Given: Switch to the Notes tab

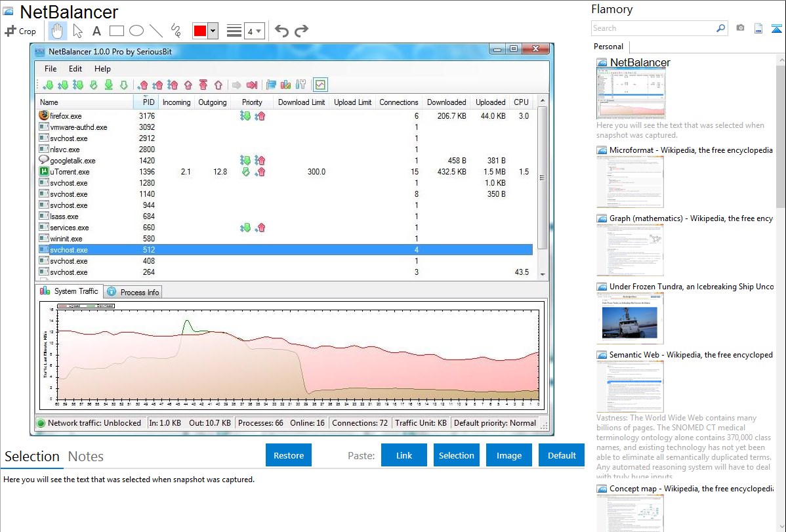Looking at the screenshot, I should pyautogui.click(x=85, y=457).
